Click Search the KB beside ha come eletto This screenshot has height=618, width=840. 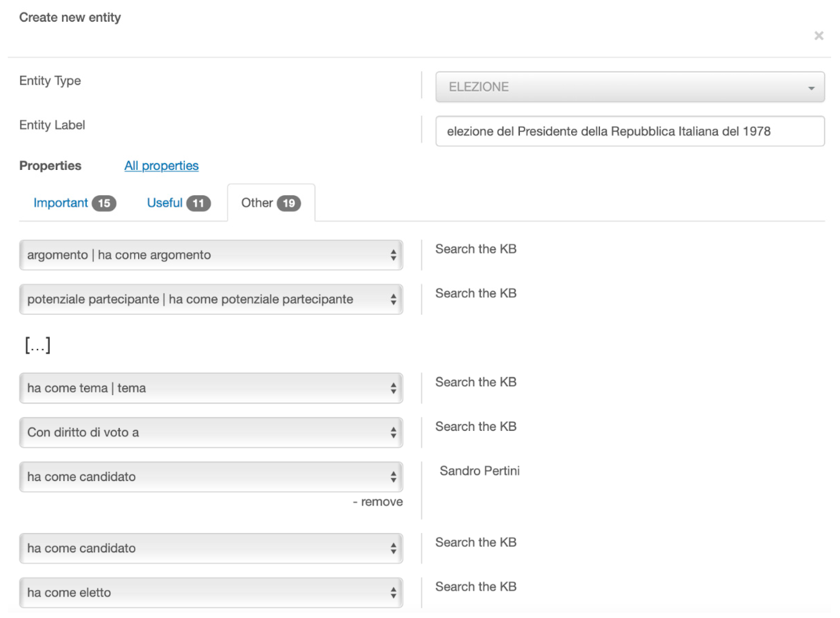pos(476,587)
